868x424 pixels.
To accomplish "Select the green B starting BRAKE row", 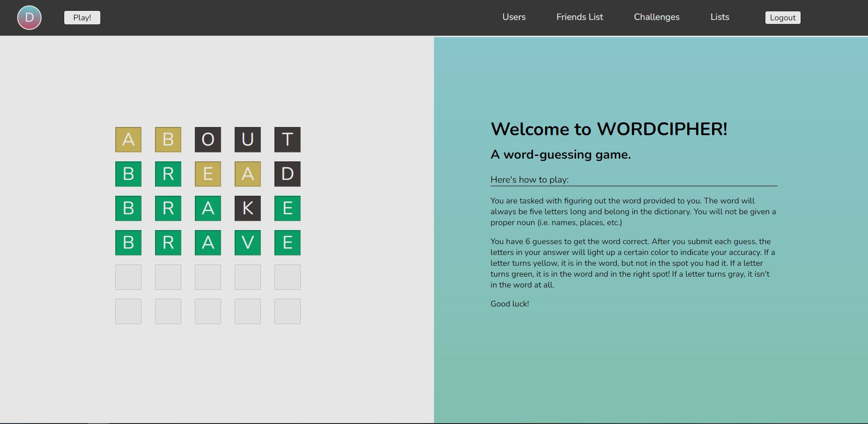I will point(128,208).
